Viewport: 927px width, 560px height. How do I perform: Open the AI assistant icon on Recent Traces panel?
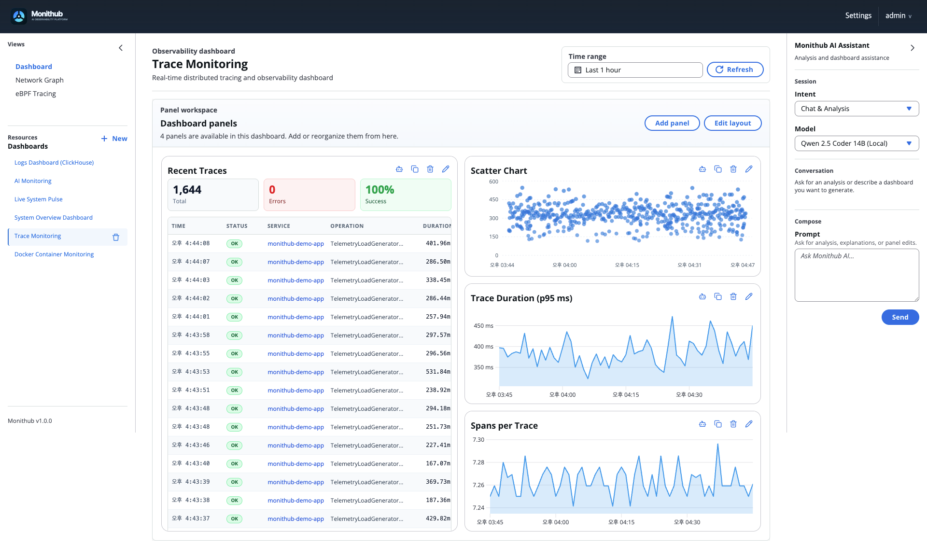pyautogui.click(x=399, y=169)
